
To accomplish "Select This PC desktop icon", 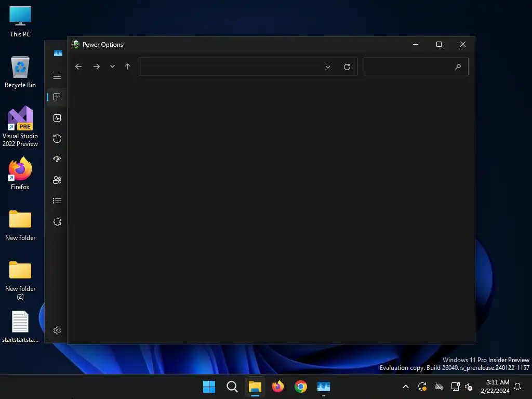I will pos(20,21).
